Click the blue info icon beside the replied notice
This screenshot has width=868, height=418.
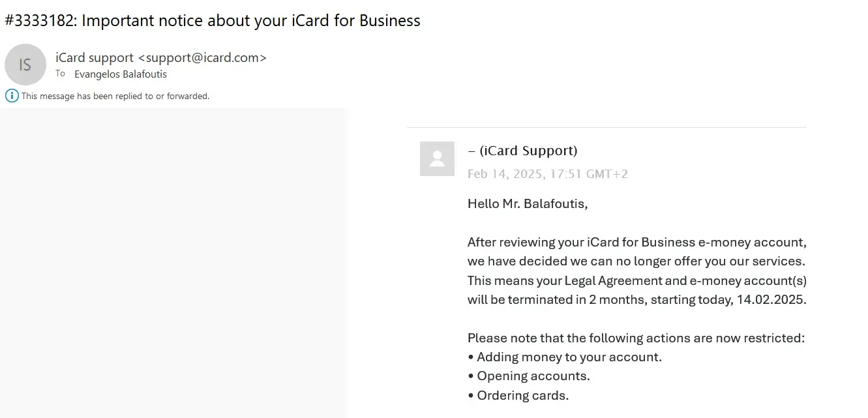coord(12,96)
